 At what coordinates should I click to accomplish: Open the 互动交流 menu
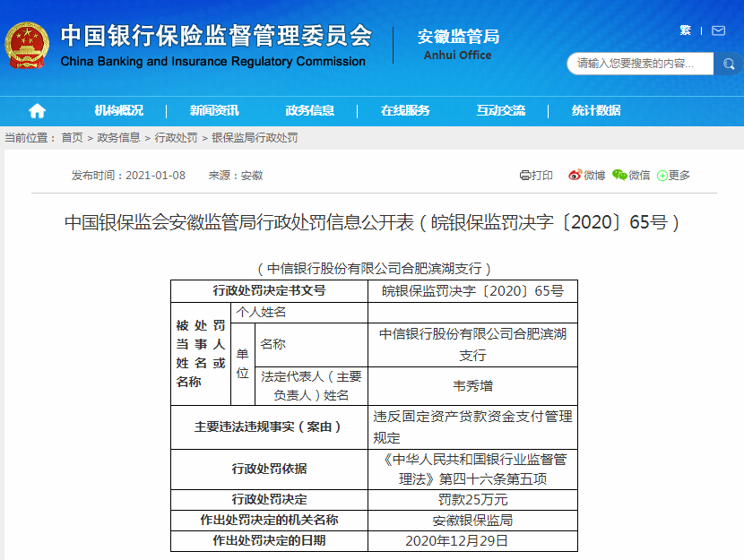tap(500, 110)
